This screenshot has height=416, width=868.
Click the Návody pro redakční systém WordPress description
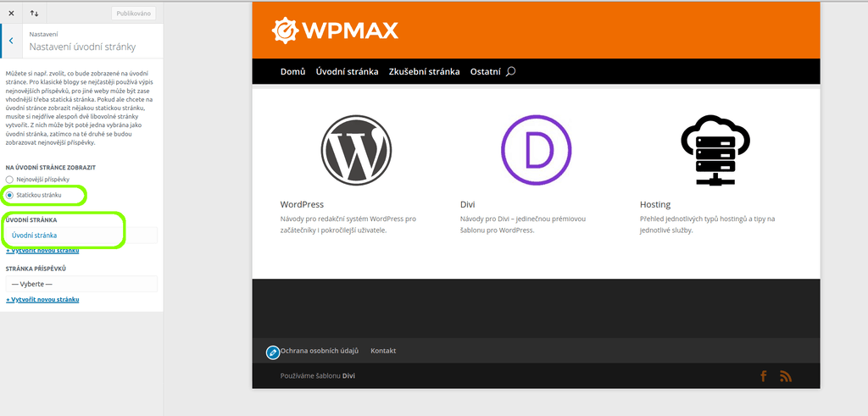[x=348, y=224]
